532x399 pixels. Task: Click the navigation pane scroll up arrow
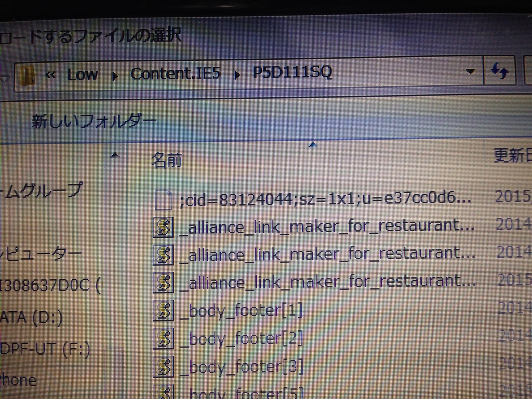tap(115, 155)
